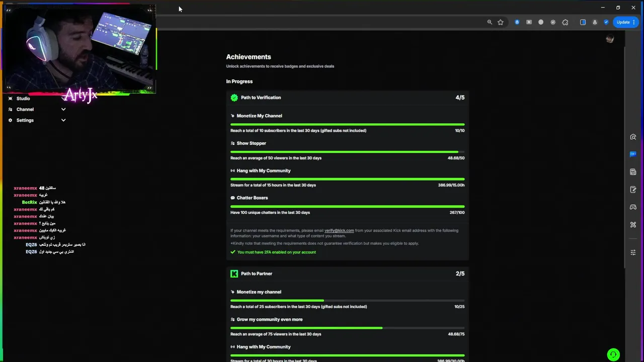The height and width of the screenshot is (362, 644).
Task: Open the Studio menu item
Action: (x=23, y=99)
